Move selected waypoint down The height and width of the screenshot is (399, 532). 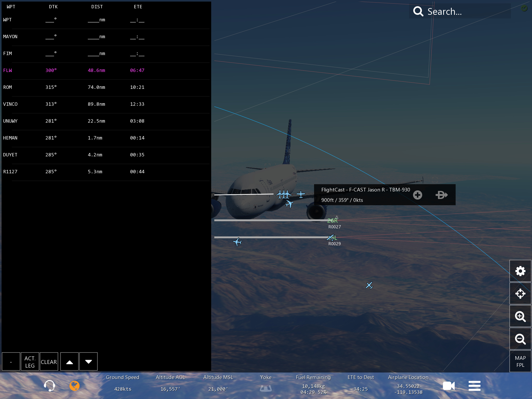coord(88,362)
